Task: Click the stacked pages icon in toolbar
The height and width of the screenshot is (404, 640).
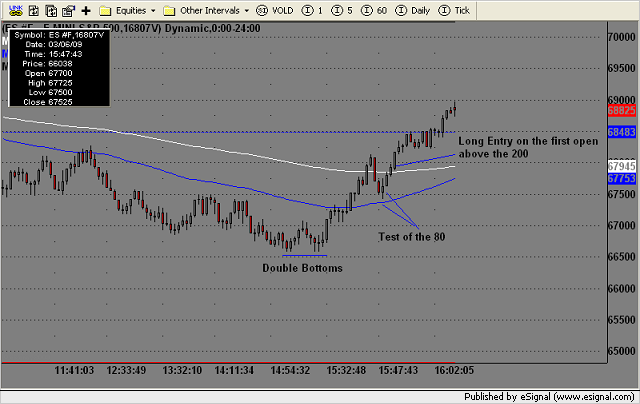Action: (51, 11)
